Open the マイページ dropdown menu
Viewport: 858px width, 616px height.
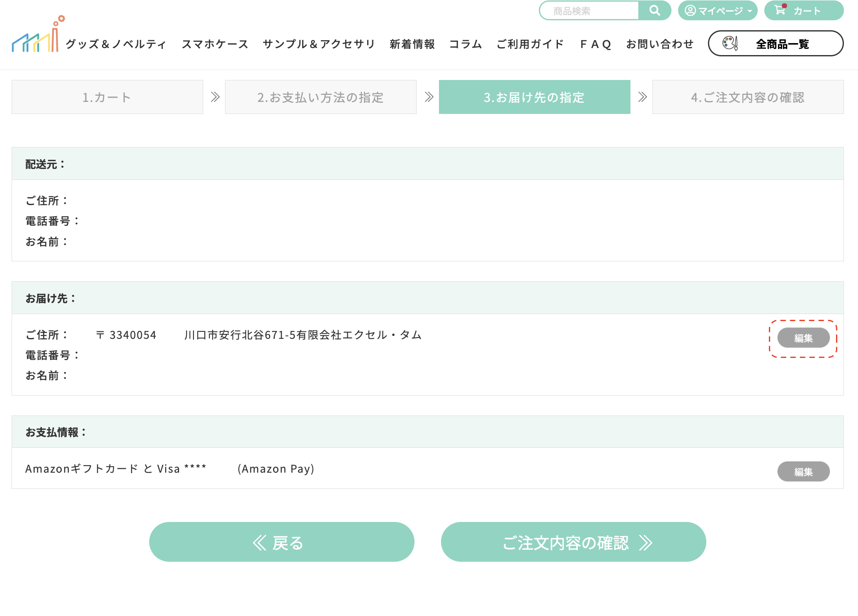tap(717, 10)
